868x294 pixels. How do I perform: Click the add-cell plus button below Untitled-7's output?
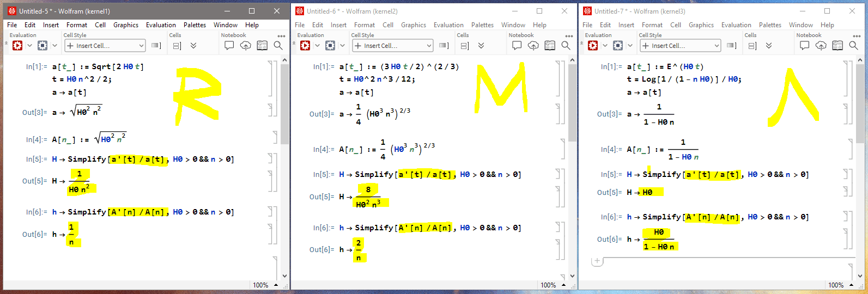[x=597, y=261]
